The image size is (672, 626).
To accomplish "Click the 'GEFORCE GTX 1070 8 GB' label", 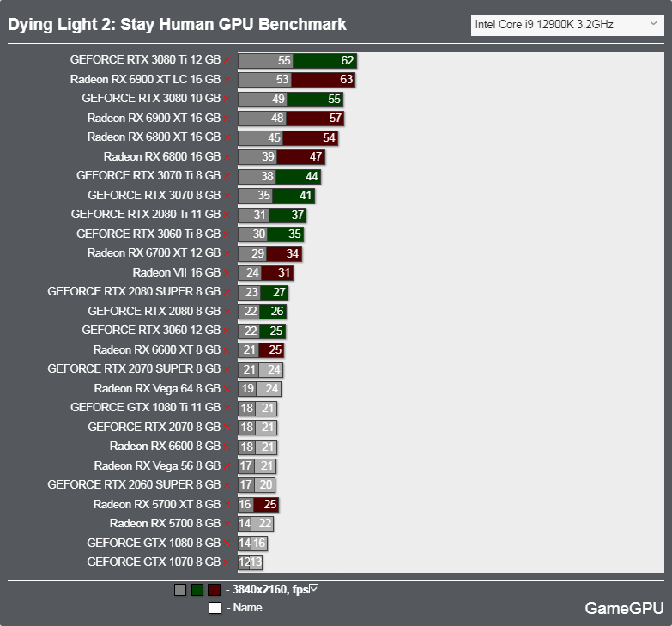I will point(154,562).
